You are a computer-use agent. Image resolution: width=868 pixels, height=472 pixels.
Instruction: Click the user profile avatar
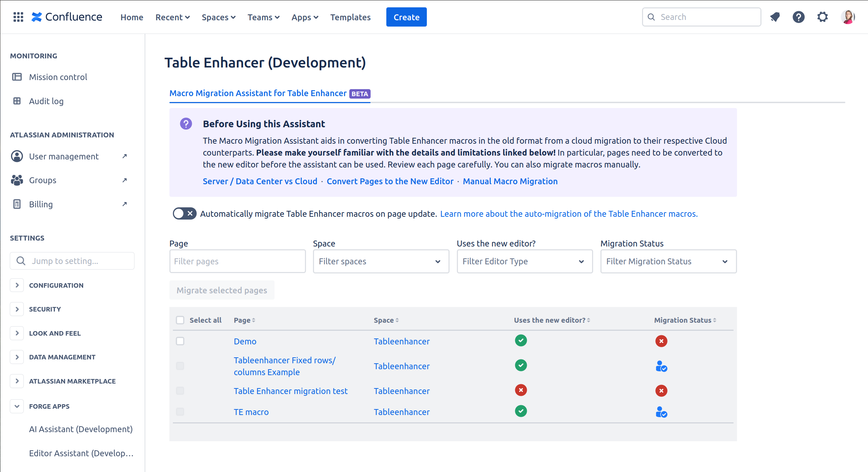pyautogui.click(x=848, y=17)
